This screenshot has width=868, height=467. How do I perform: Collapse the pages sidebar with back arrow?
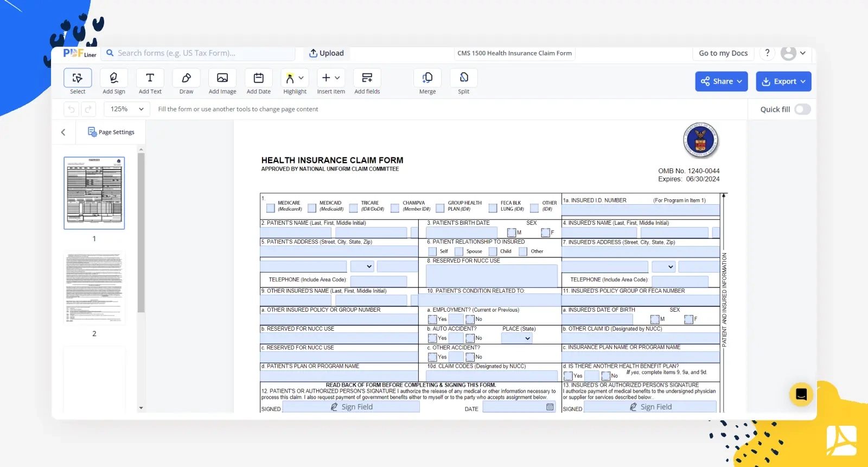coord(63,132)
